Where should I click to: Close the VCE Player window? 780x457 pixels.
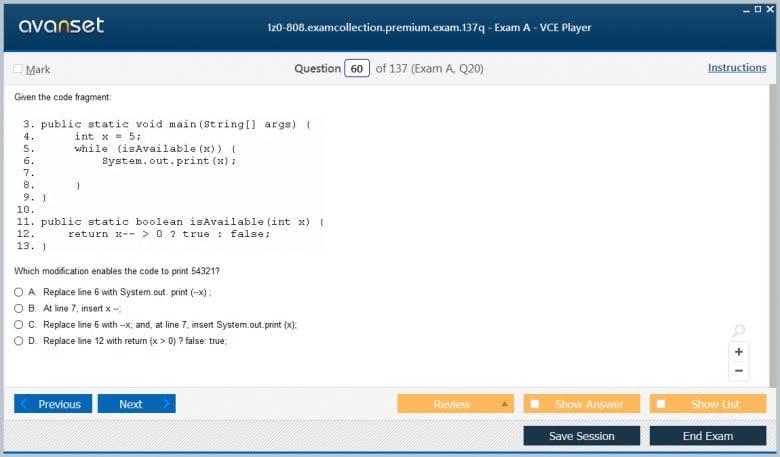[770, 9]
